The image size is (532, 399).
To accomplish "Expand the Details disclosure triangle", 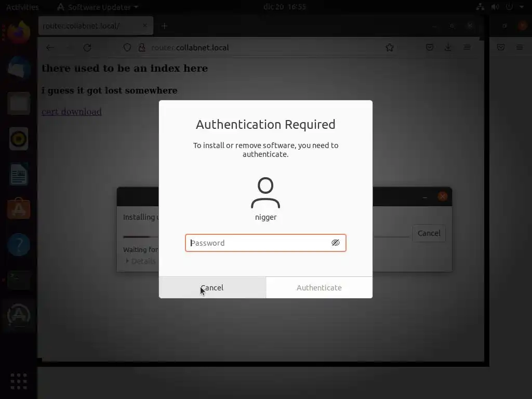I will click(127, 261).
